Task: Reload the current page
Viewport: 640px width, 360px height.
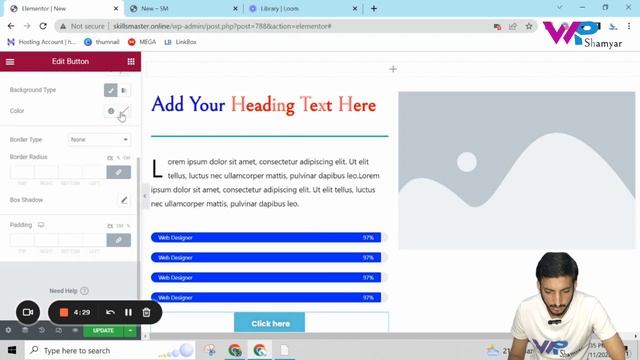Action: [x=43, y=26]
